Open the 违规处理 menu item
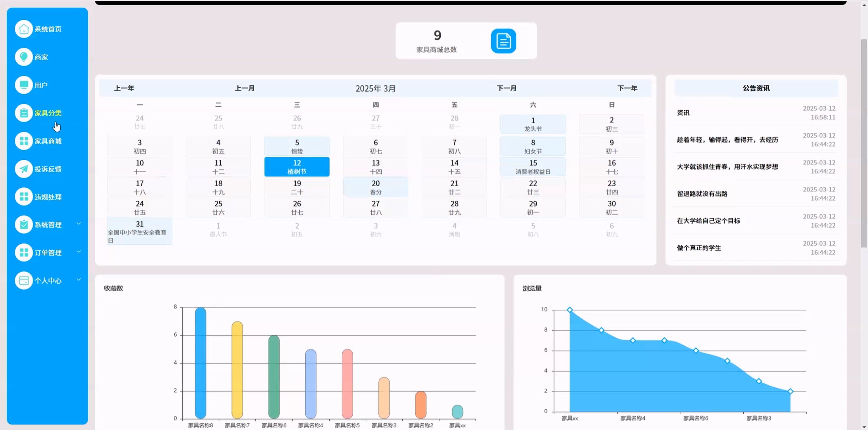Viewport: 868px width, 430px height. coord(48,197)
